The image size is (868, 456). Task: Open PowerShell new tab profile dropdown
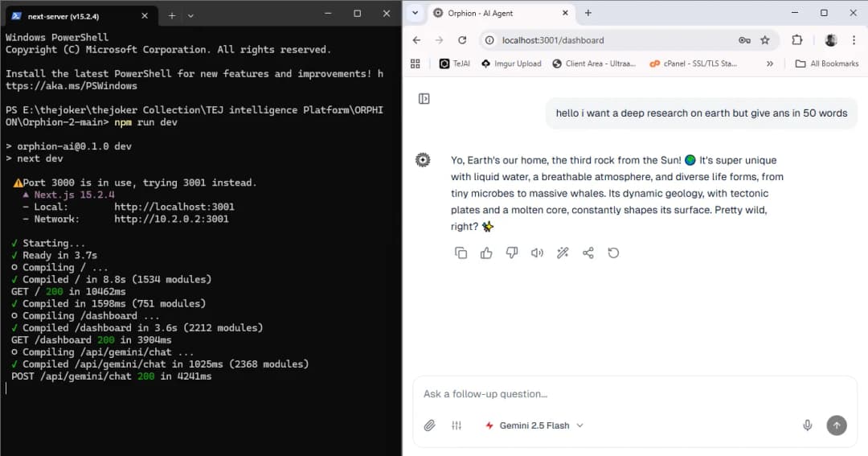click(190, 15)
